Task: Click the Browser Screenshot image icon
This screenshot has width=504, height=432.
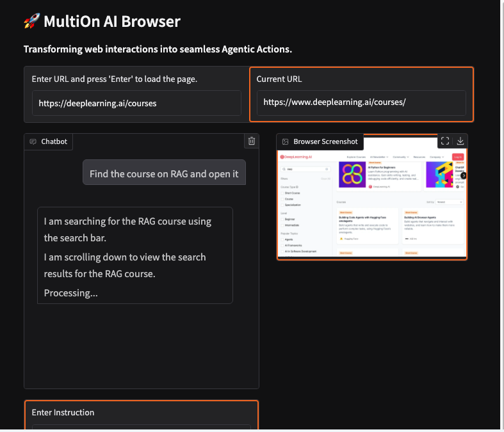Action: [285, 141]
